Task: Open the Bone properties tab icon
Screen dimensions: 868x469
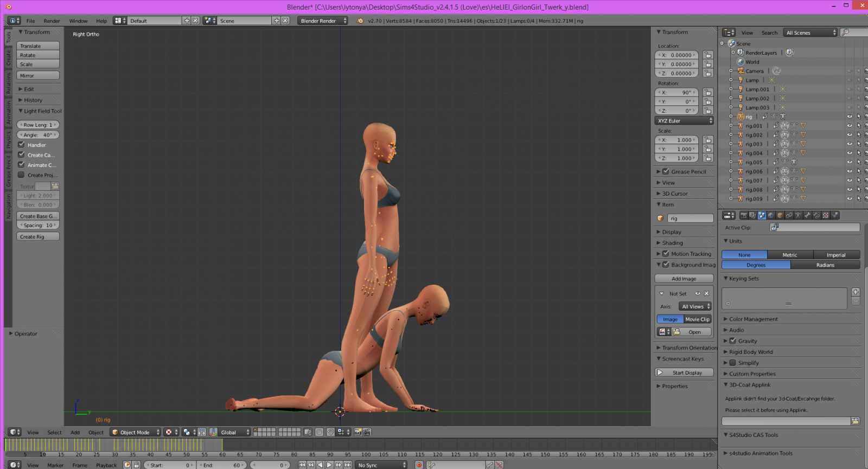Action: tap(807, 215)
